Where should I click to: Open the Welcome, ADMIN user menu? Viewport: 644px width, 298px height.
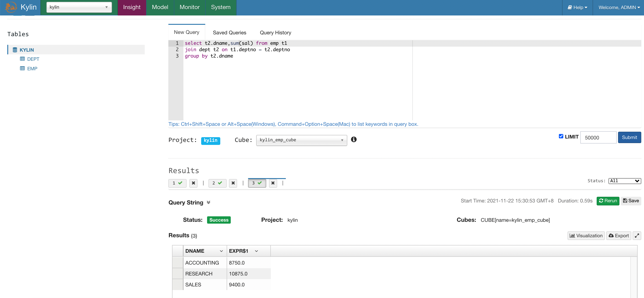point(619,8)
